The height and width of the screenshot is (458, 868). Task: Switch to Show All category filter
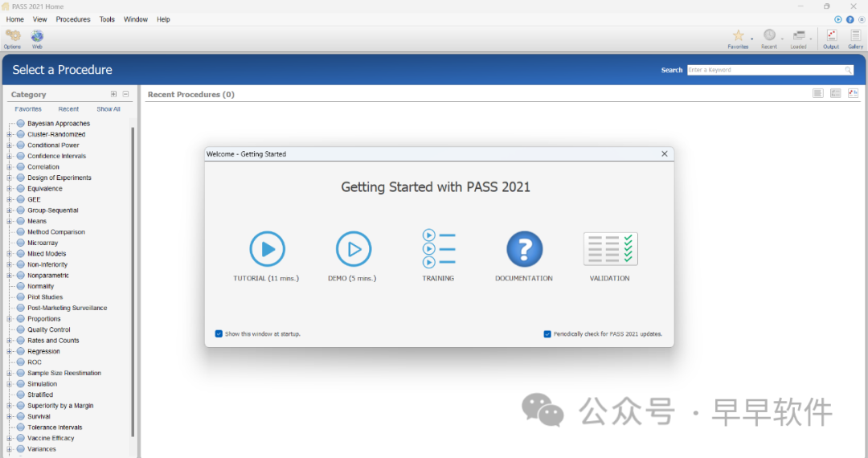click(108, 109)
